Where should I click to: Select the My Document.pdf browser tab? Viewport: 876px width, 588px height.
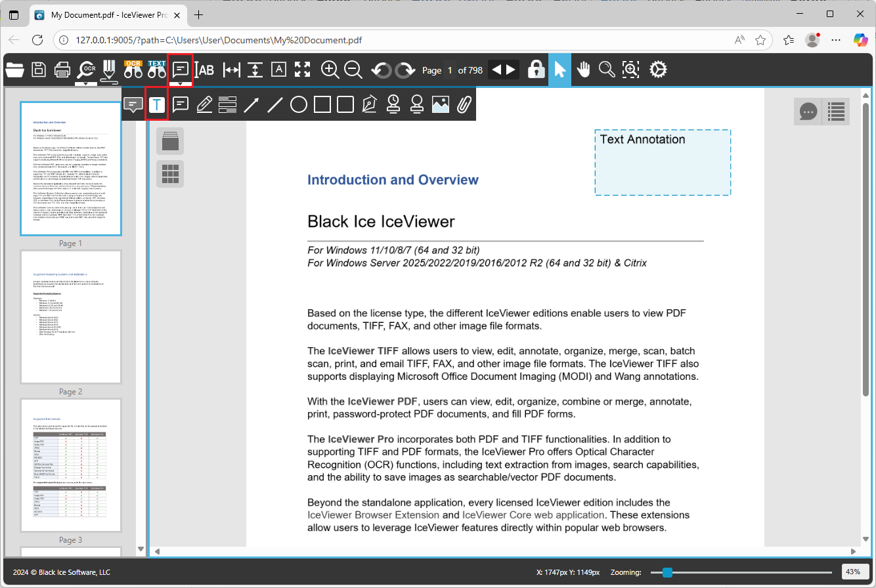[108, 14]
